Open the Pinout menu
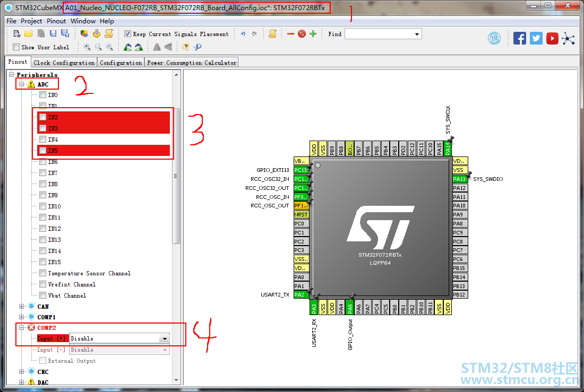 coord(56,21)
